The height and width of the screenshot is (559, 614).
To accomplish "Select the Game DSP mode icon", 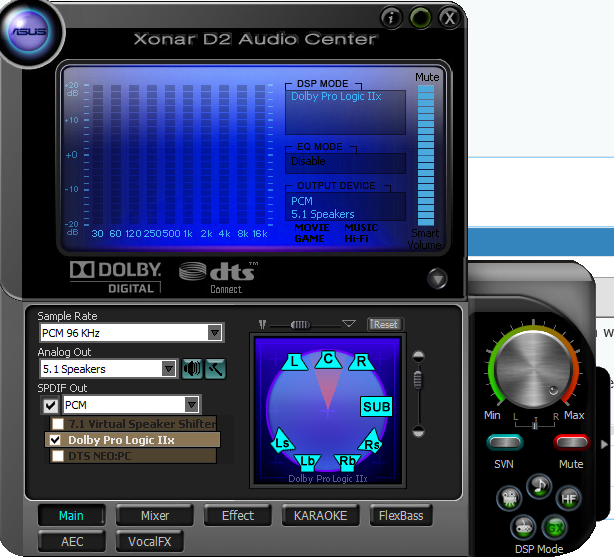I will pyautogui.click(x=523, y=527).
